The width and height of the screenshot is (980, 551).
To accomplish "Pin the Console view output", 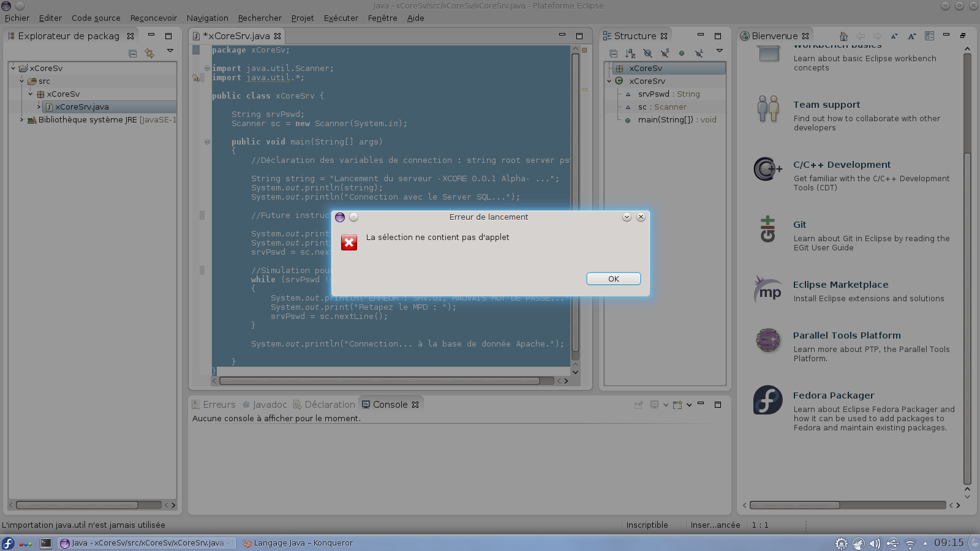I will click(638, 405).
